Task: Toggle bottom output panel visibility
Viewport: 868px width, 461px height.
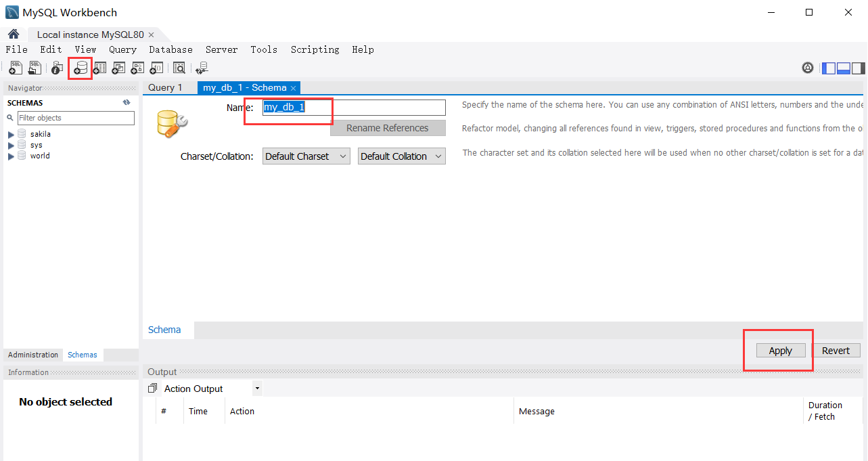Action: pos(844,68)
